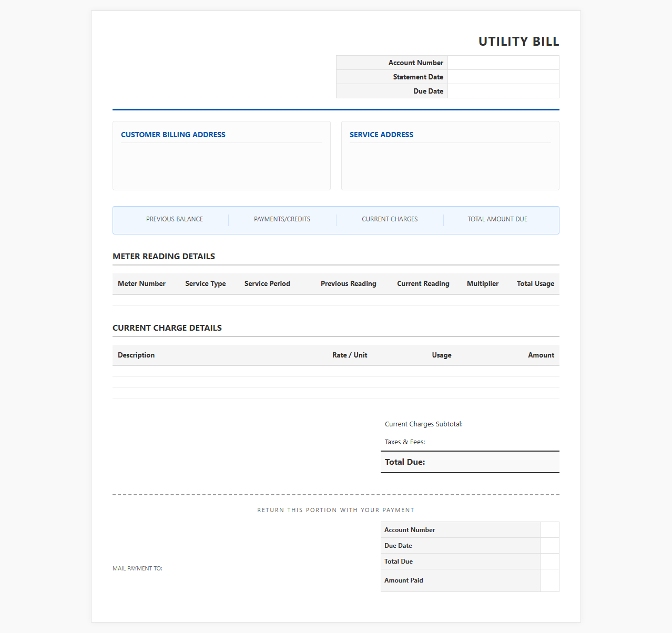Viewport: 672px width, 633px height.
Task: Click the Meter Number column header
Action: coord(141,283)
